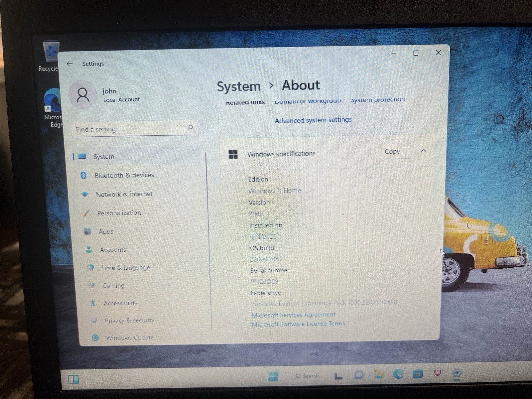Click the Settings gear on the taskbar

click(457, 373)
